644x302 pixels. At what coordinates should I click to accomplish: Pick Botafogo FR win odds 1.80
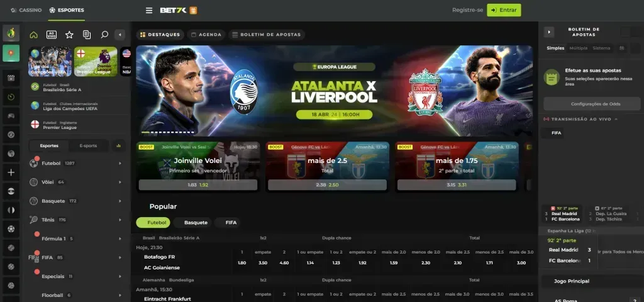pos(242,262)
